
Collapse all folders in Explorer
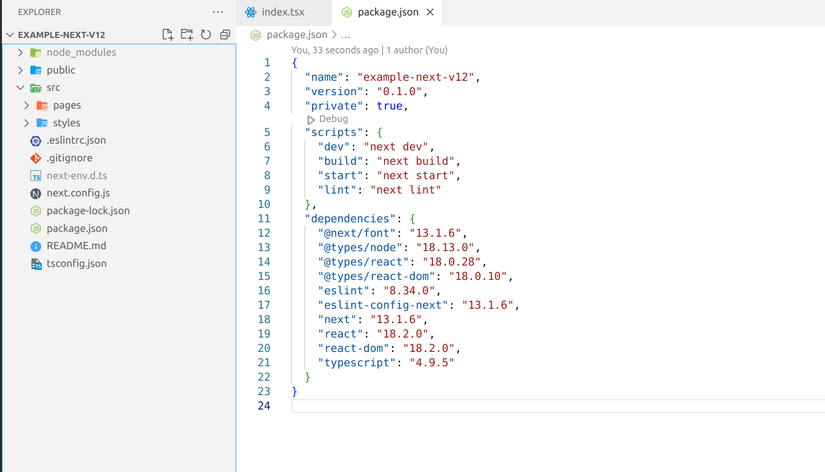click(x=225, y=35)
